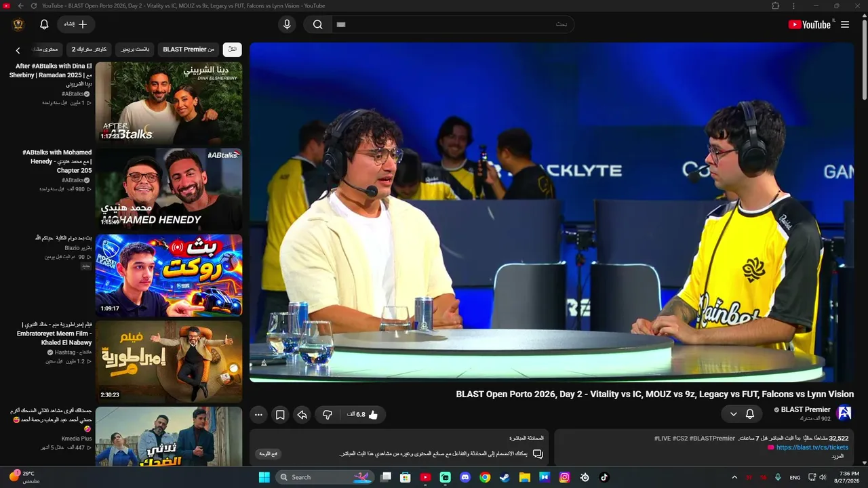Open YouTube notifications bell

point(44,24)
